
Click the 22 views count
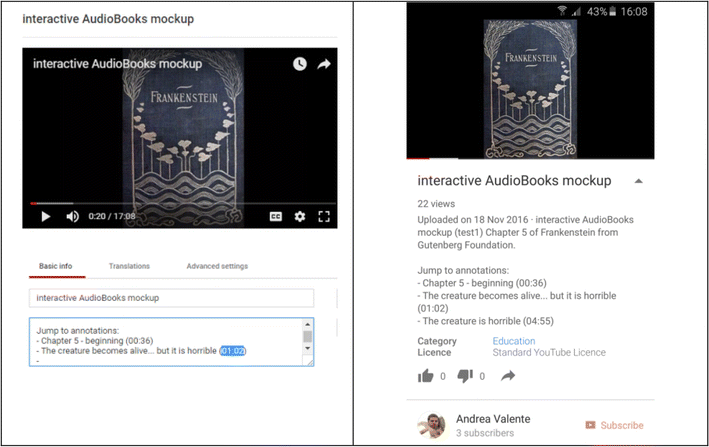(436, 204)
